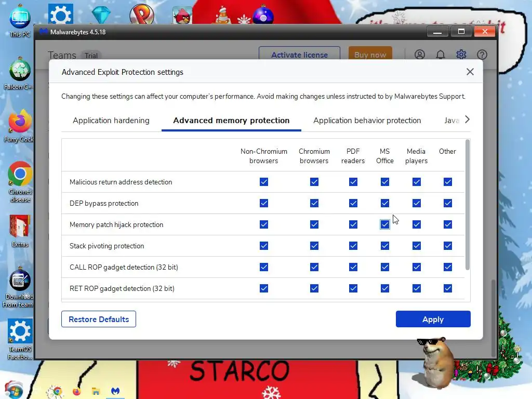
Task: Open the Extras desktop folder
Action: click(20, 231)
